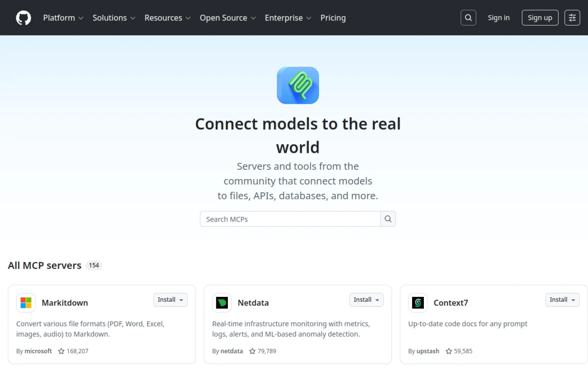This screenshot has width=588, height=368.
Task: Click the netdata author name
Action: [x=232, y=351]
